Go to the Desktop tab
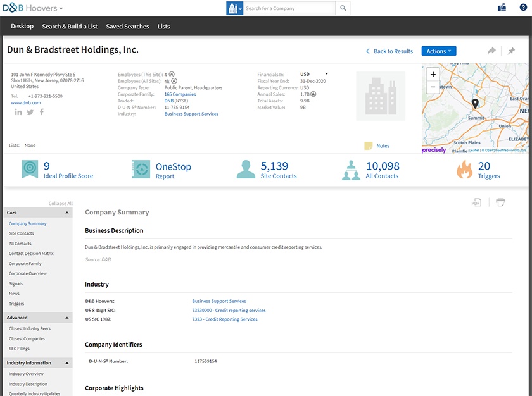Viewport: 532px width, 396px height. [x=22, y=26]
